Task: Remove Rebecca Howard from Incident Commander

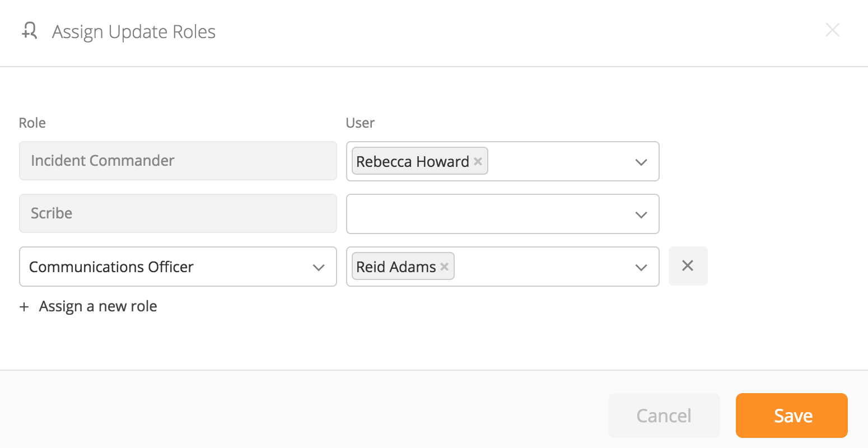Action: point(478,161)
